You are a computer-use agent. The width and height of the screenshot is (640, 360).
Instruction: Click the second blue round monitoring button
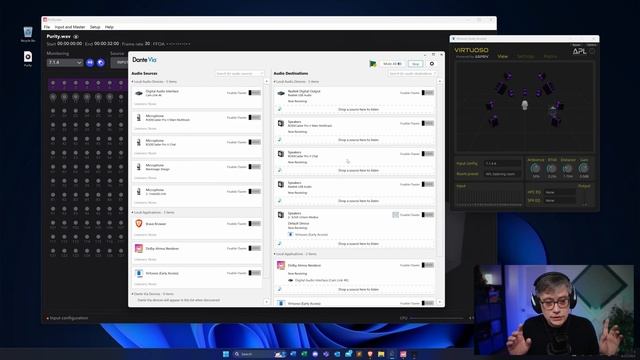click(101, 62)
